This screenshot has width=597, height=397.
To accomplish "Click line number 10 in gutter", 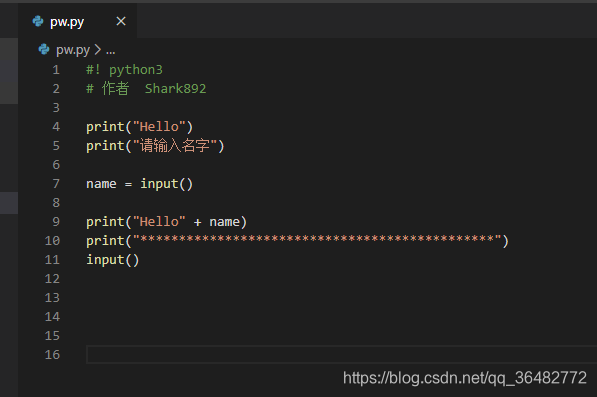I will (53, 241).
